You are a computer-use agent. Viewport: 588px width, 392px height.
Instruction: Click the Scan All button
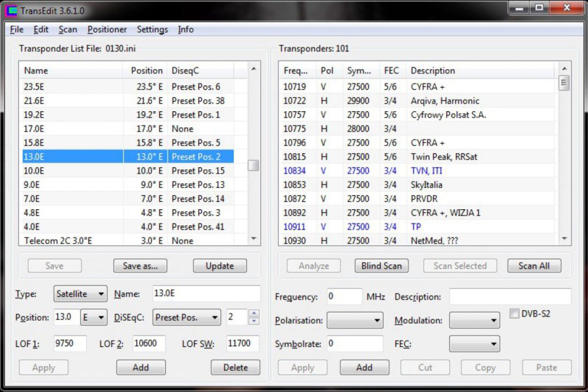tap(534, 266)
